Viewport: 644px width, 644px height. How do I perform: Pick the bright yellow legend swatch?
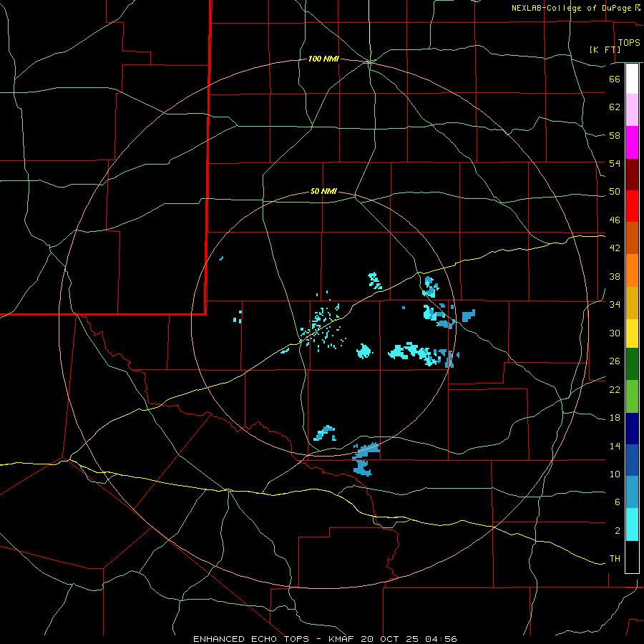[632, 333]
